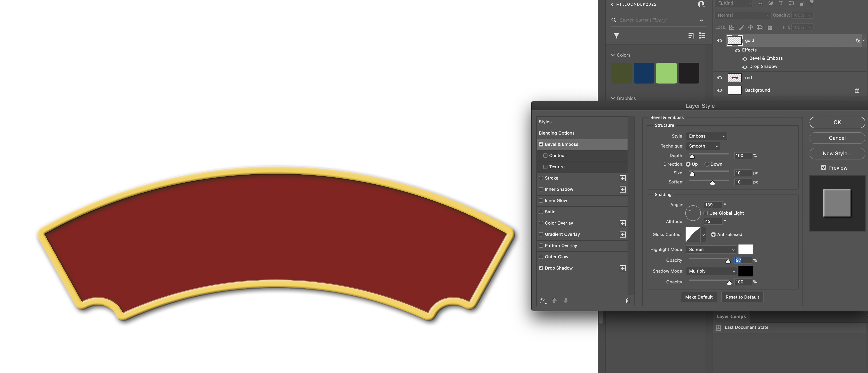868x373 pixels.
Task: Click the filter for type layers icon
Action: (781, 3)
